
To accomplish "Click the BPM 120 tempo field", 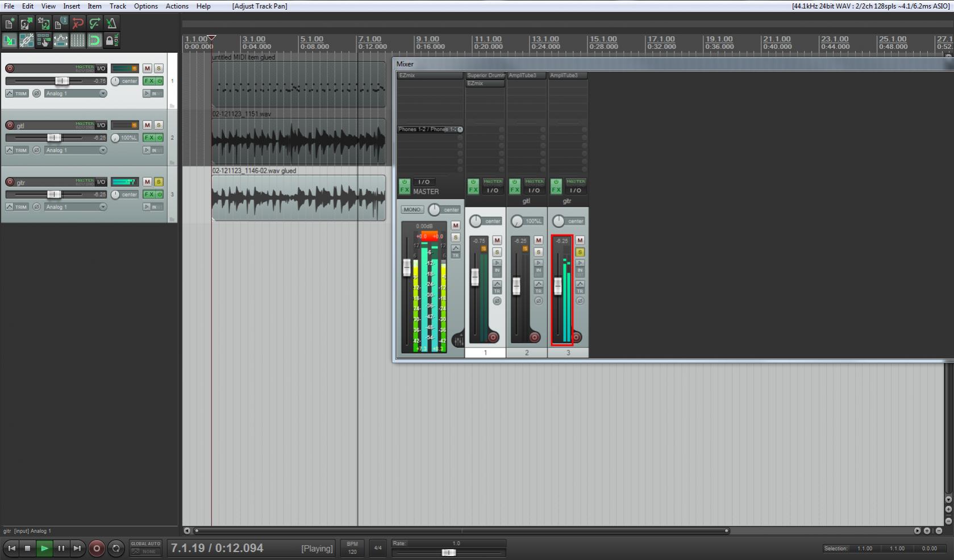I will tap(352, 548).
